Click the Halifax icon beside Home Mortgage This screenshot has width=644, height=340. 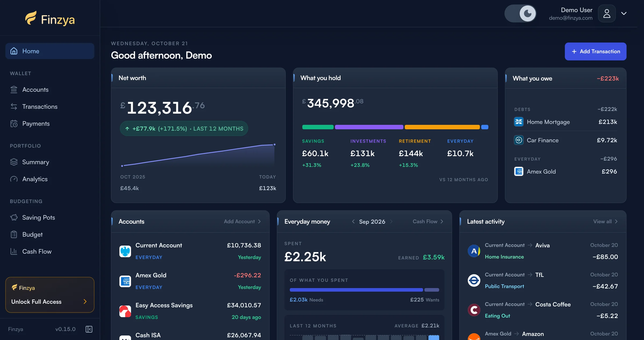click(x=518, y=122)
